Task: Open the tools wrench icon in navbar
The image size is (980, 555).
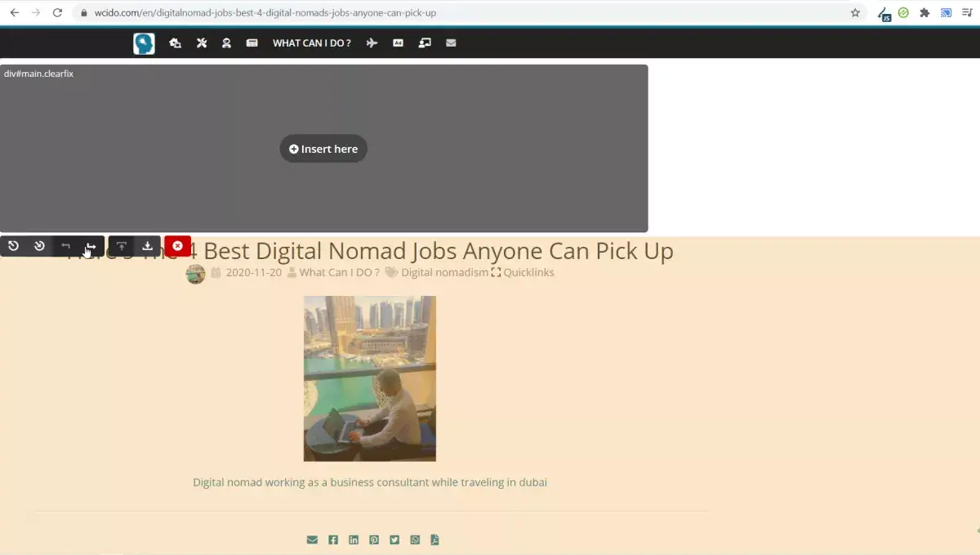Action: click(202, 43)
